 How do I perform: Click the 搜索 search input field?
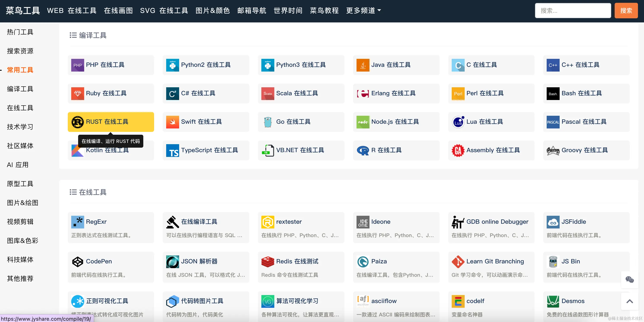pyautogui.click(x=573, y=11)
